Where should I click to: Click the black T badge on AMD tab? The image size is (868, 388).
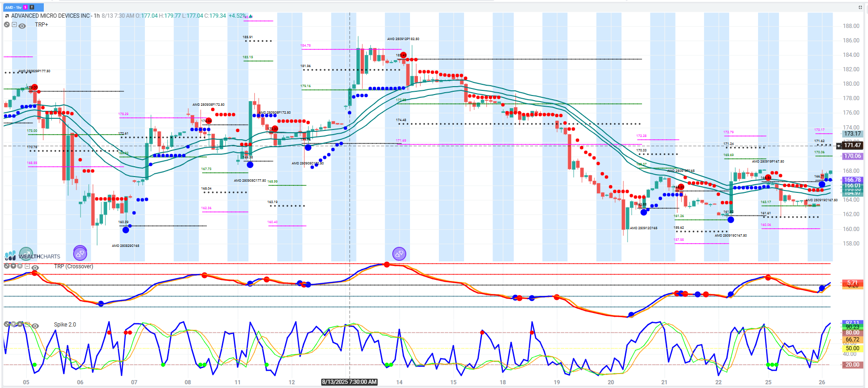coord(32,7)
